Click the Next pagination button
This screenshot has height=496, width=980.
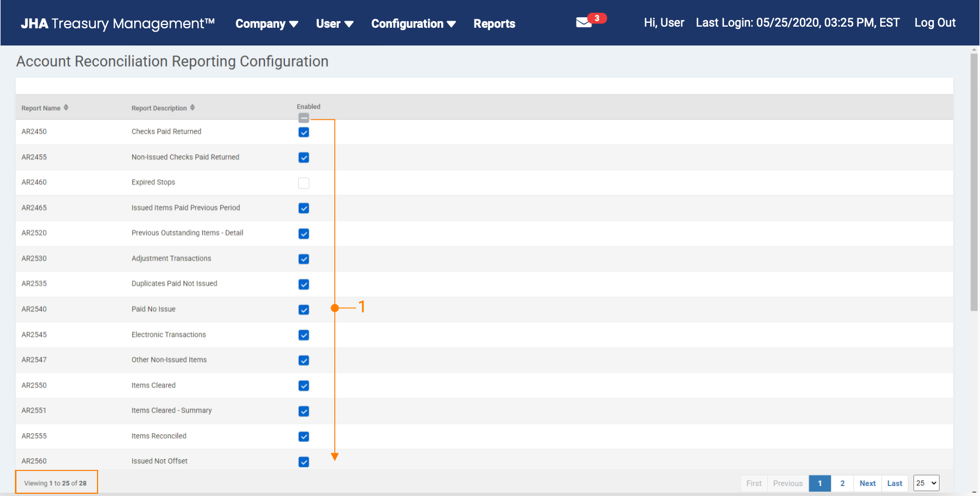tap(867, 483)
